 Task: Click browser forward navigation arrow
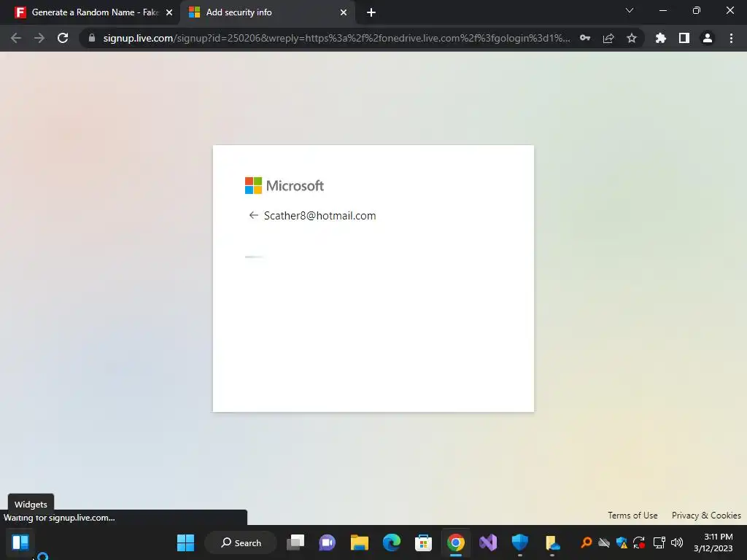39,38
